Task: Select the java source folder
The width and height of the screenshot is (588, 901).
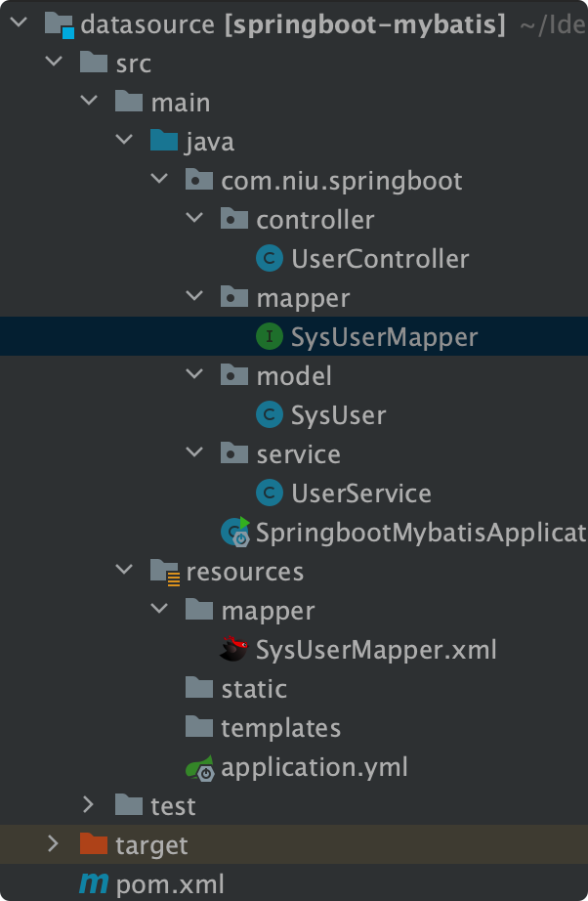Action: pyautogui.click(x=209, y=142)
